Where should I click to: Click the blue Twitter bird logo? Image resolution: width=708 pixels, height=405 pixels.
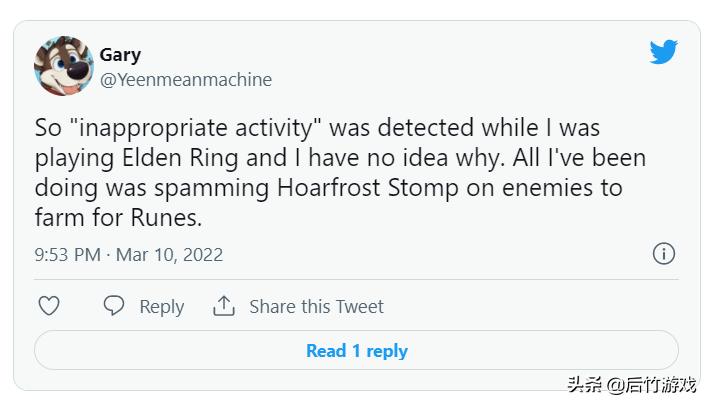[663, 52]
